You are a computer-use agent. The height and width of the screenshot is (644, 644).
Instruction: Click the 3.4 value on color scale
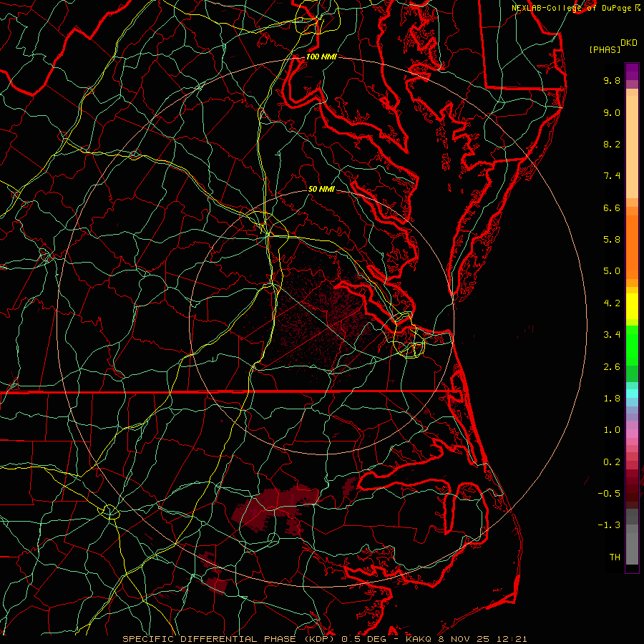612,335
